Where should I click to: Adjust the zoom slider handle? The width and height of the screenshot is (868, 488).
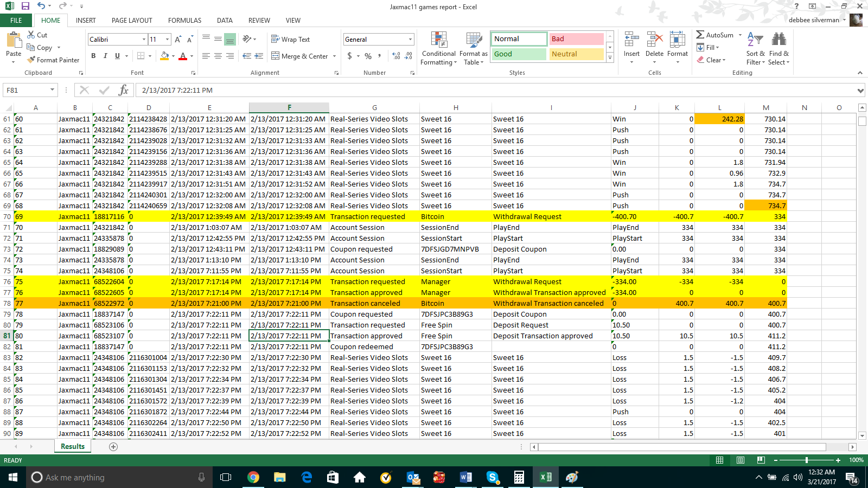807,460
